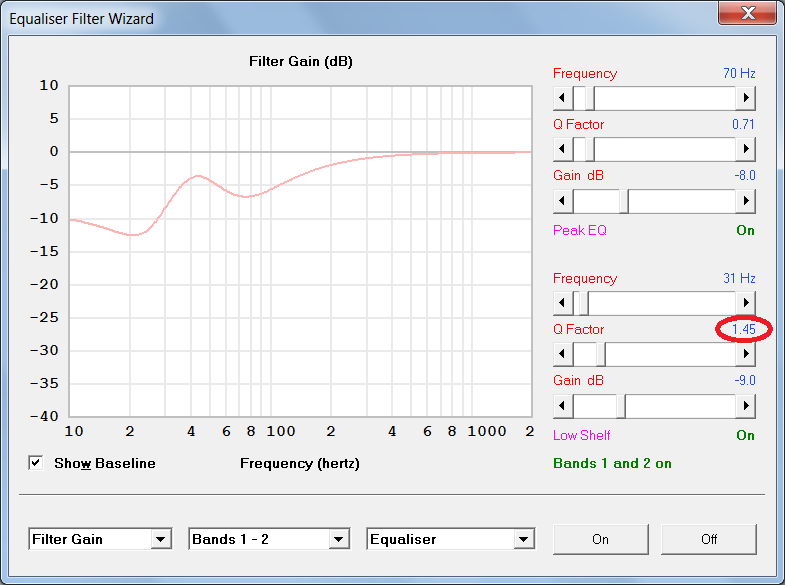The image size is (785, 585).
Task: Decrease band 1 frequency with left arrow
Action: 563,98
